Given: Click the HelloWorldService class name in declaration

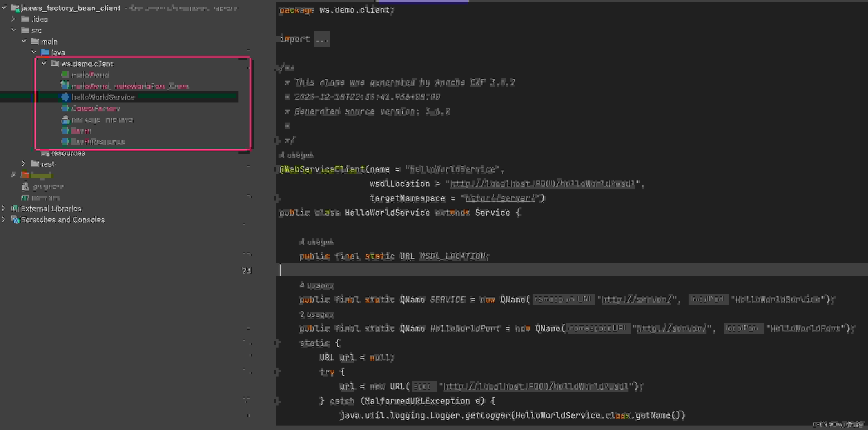Looking at the screenshot, I should [x=387, y=213].
